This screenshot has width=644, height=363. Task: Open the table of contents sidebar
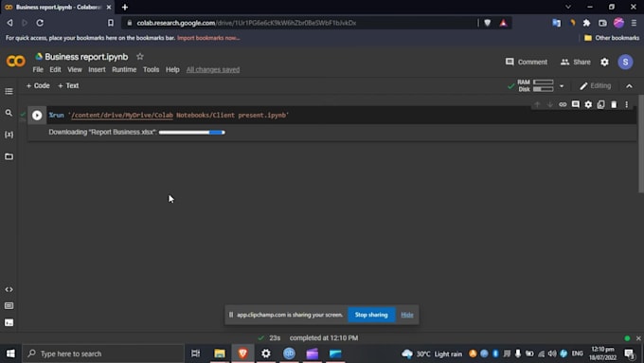[9, 91]
